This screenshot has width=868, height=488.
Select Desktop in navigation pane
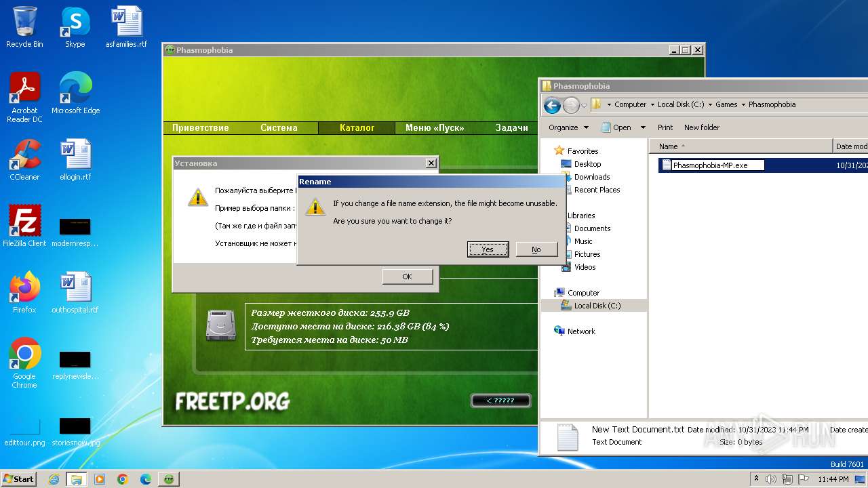[587, 164]
